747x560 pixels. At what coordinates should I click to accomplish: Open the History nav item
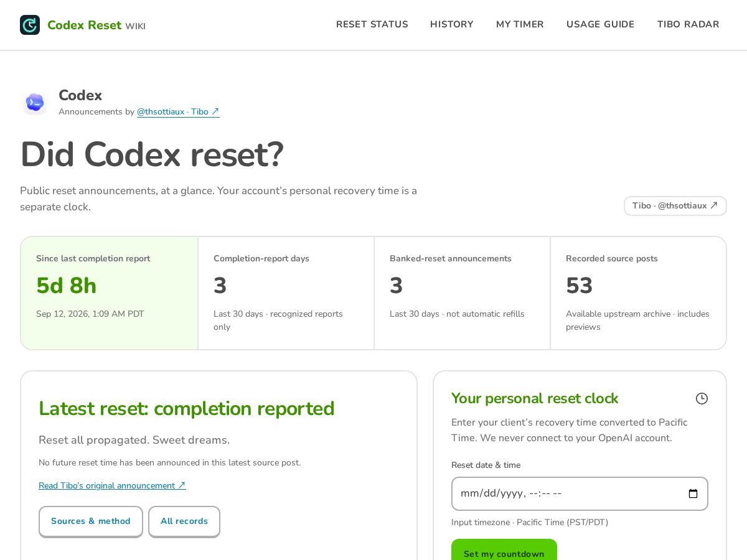tap(452, 24)
